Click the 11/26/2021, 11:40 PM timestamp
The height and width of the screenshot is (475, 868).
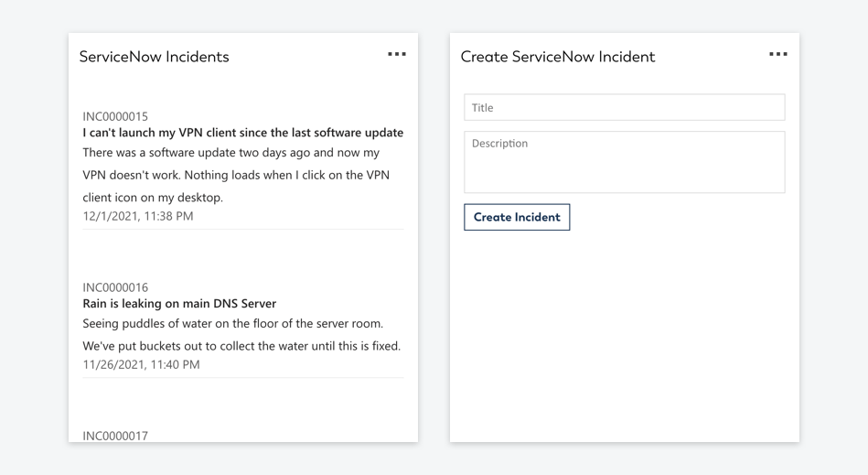(x=141, y=364)
